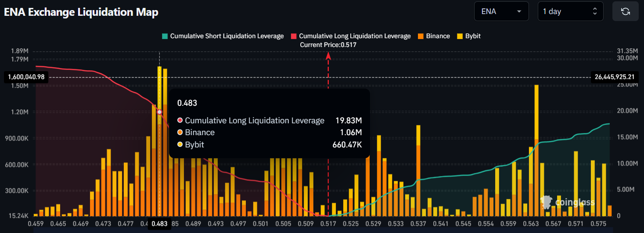Toggle Cumulative Long Liquidation Leverage legend
The width and height of the screenshot is (644, 233).
351,36
